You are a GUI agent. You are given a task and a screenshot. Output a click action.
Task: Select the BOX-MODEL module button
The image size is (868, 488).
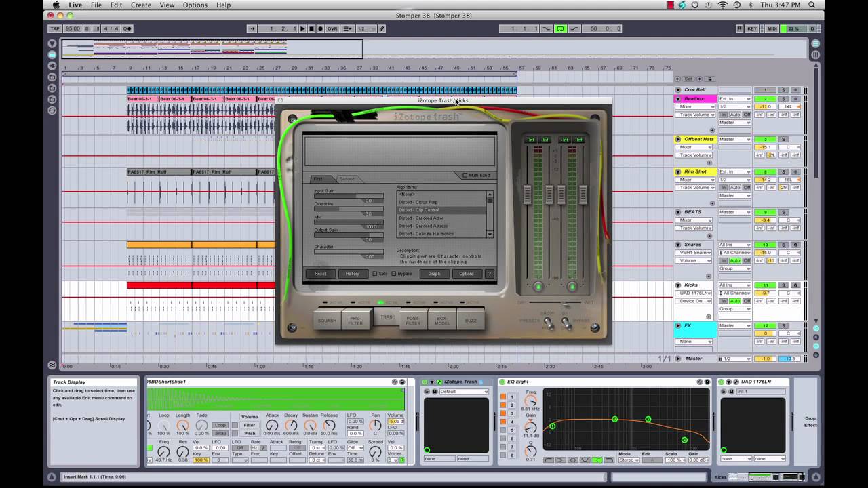coord(442,321)
